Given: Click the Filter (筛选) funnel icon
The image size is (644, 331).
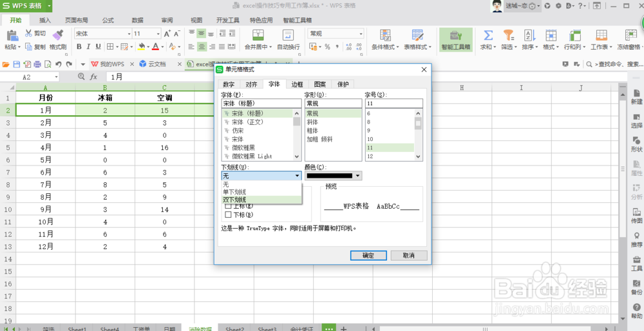Looking at the screenshot, I should point(509,35).
